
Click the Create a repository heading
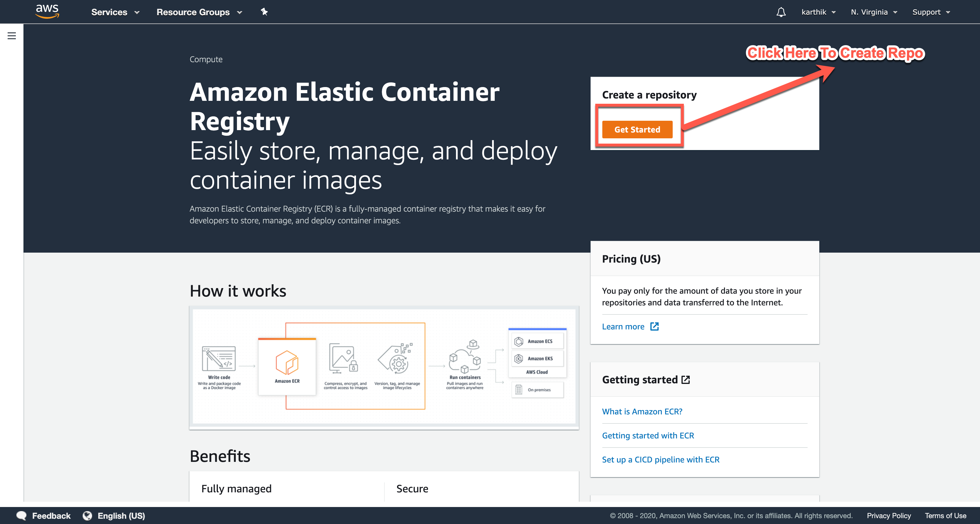click(x=650, y=95)
